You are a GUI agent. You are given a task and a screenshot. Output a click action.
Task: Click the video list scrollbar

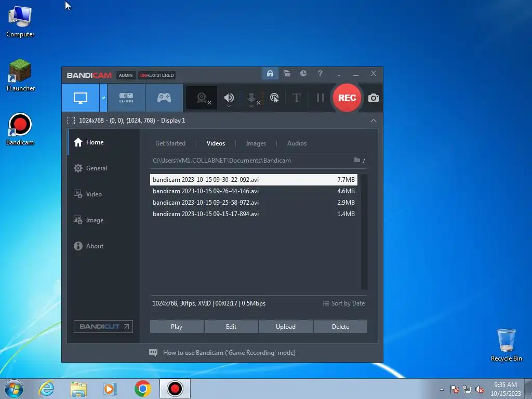click(x=364, y=232)
